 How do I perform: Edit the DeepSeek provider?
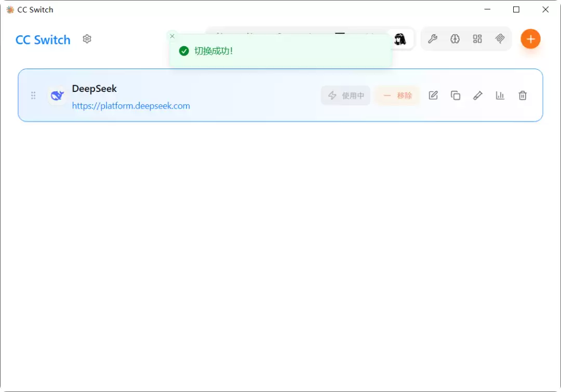point(433,96)
